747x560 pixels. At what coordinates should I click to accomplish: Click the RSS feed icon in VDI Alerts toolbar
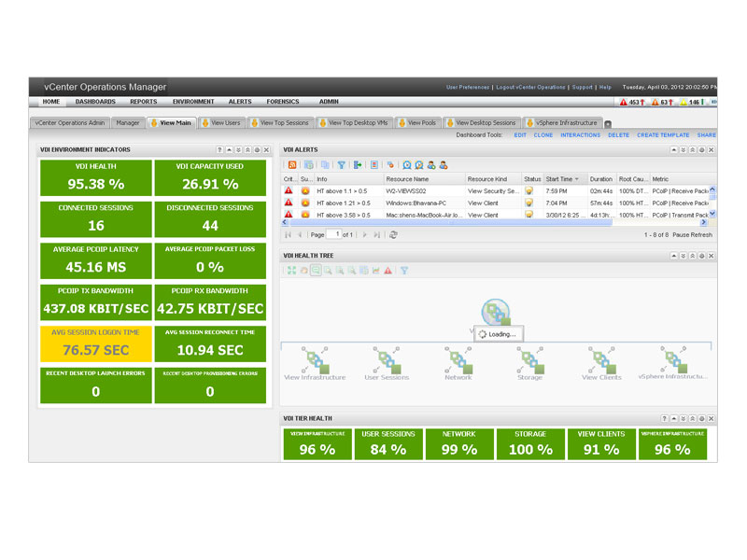tap(292, 165)
